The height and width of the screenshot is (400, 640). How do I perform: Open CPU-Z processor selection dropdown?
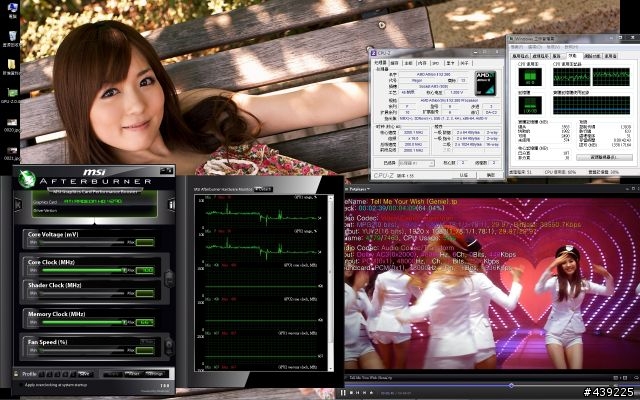coord(416,163)
